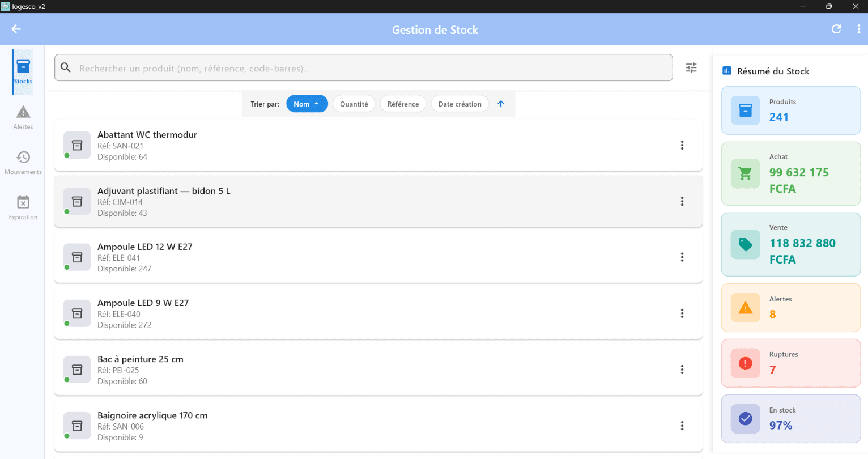Open the Mouvements sidebar section
Screen dimensions: 868x459
23,163
